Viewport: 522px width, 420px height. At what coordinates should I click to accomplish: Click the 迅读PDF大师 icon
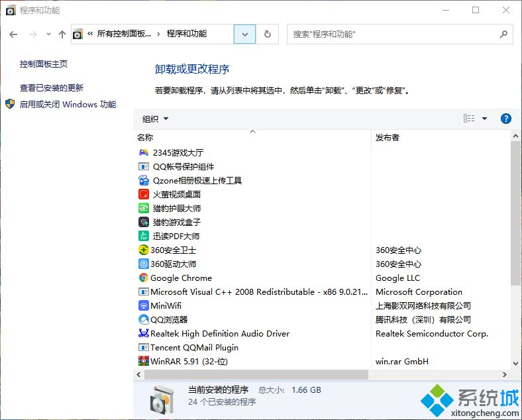[144, 236]
